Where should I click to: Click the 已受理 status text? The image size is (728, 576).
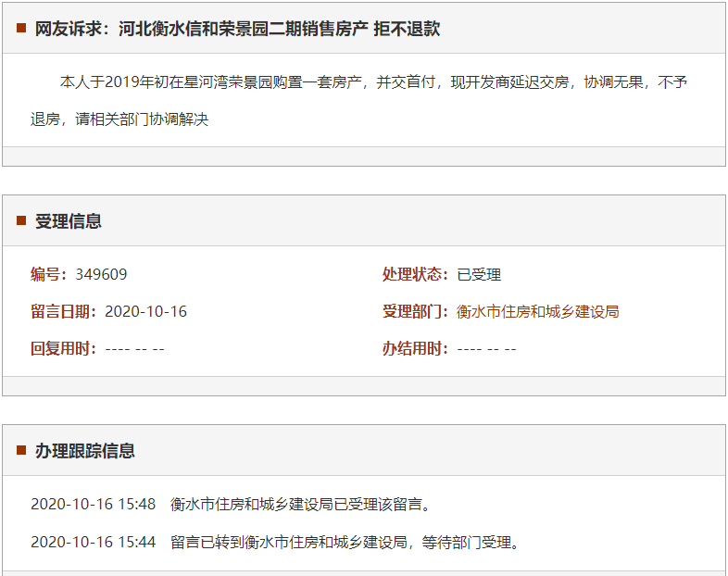479,274
